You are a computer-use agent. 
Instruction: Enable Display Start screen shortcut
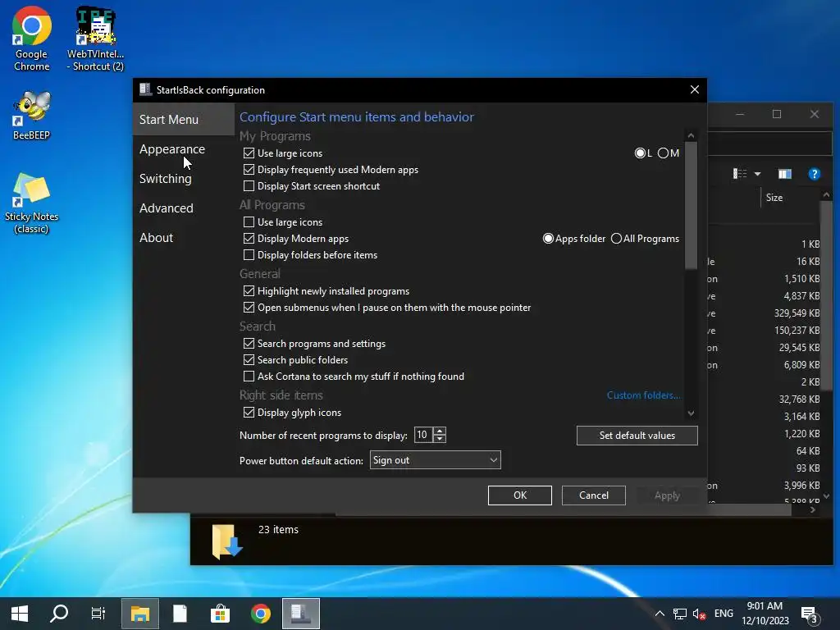[x=249, y=186]
